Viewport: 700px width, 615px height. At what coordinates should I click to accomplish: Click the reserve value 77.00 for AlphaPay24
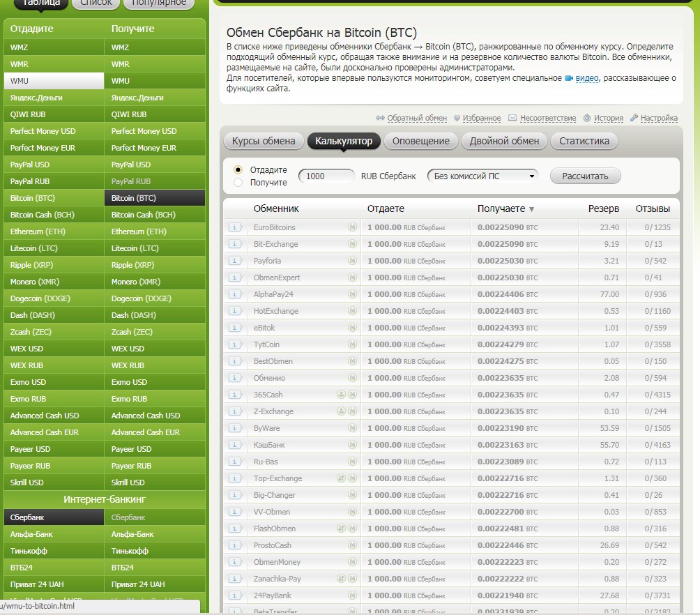pos(609,294)
